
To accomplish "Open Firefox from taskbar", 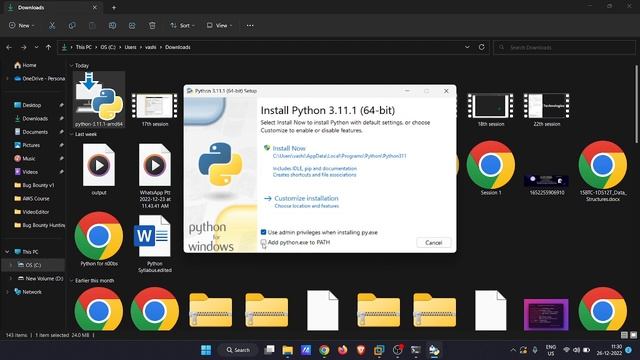I will 342,350.
